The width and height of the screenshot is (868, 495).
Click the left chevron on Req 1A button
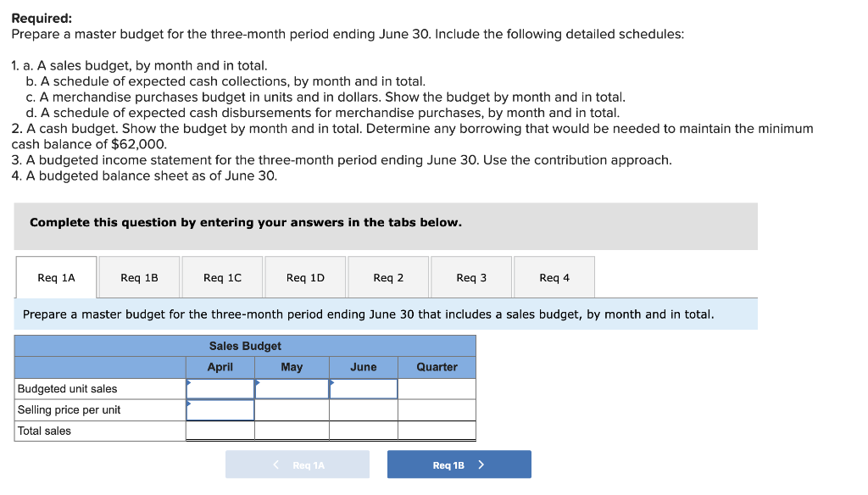click(x=276, y=464)
